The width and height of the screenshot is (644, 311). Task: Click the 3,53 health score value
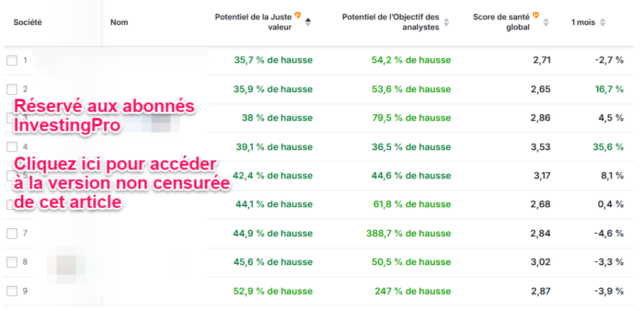[540, 147]
